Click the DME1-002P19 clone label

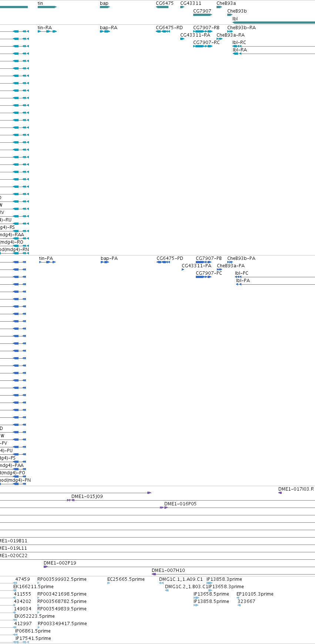click(x=60, y=563)
